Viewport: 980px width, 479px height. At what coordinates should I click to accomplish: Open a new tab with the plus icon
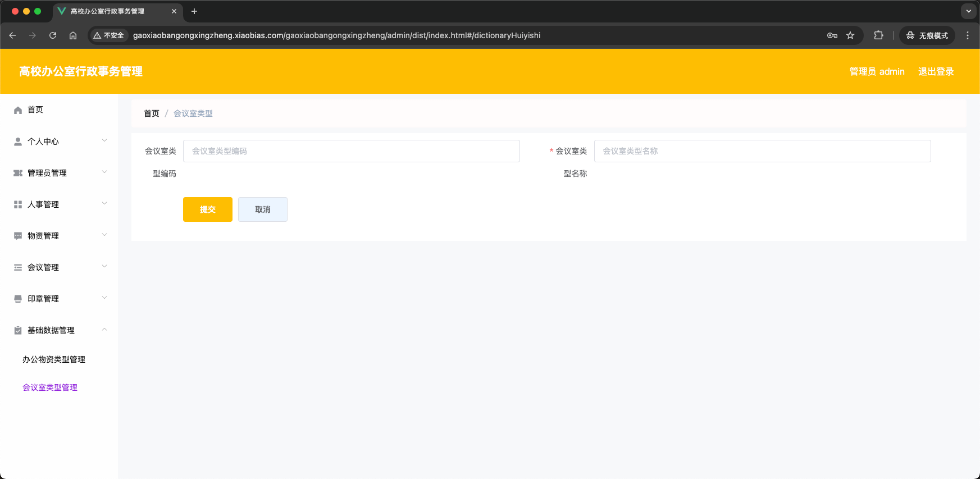pos(194,11)
